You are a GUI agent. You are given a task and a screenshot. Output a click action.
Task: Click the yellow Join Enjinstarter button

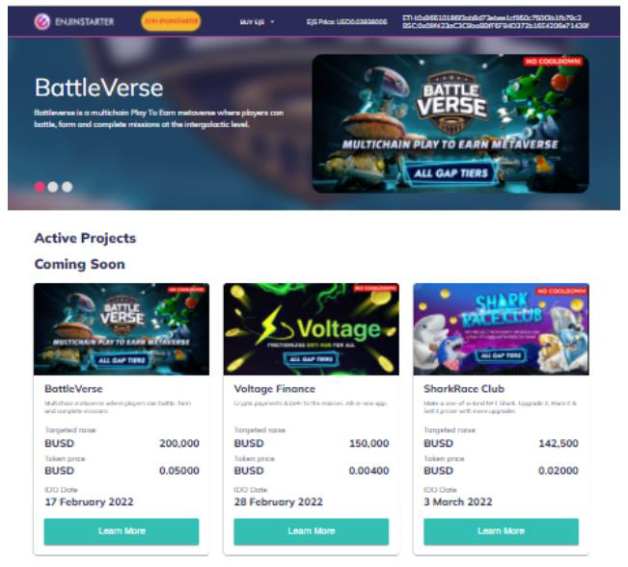pos(171,21)
